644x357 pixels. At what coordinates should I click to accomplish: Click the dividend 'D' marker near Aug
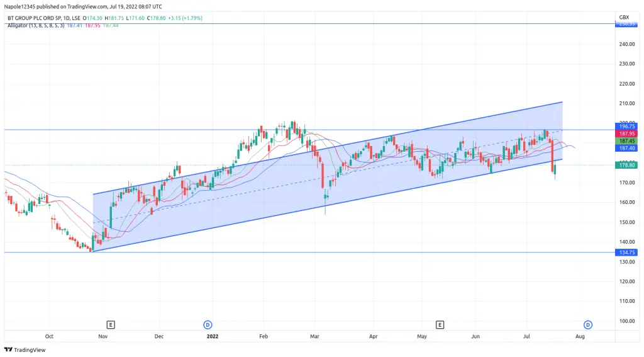click(x=588, y=325)
